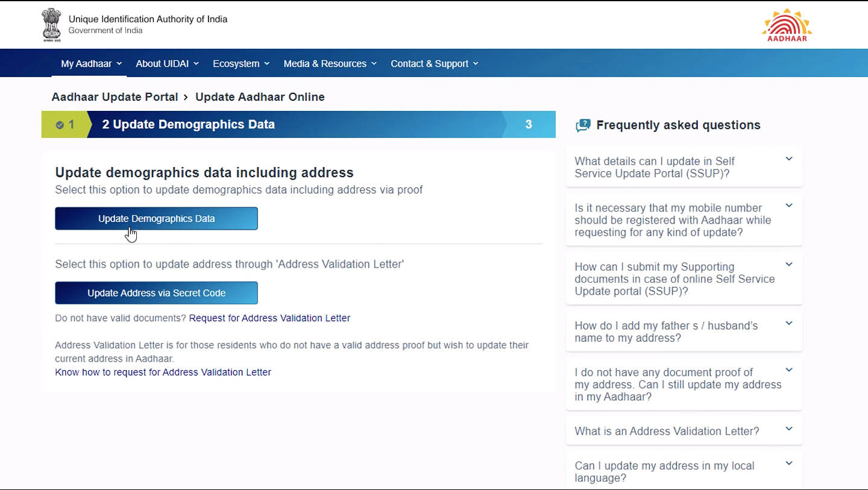Click the Government of India emblem icon
868x490 pixels.
52,24
